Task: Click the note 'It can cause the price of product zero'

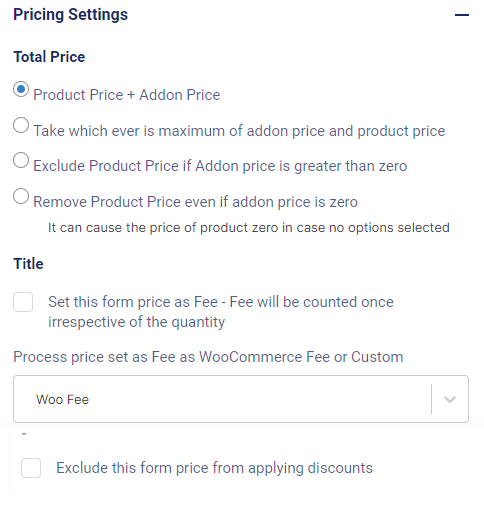Action: pos(249,228)
